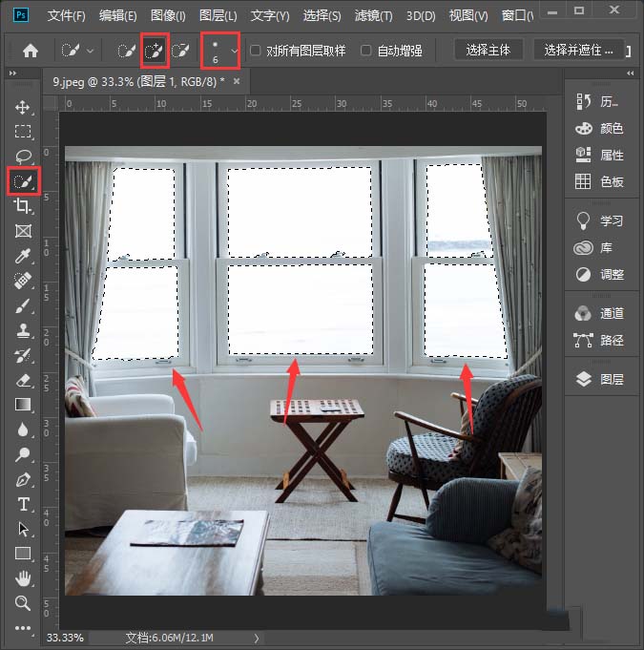Choose Add to Selection mode
644x650 pixels.
click(x=155, y=51)
